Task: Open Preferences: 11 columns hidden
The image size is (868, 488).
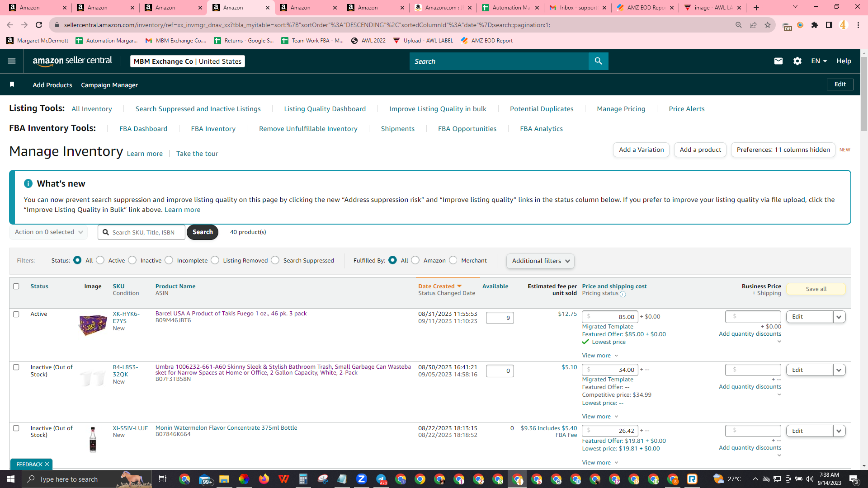Action: pyautogui.click(x=783, y=150)
